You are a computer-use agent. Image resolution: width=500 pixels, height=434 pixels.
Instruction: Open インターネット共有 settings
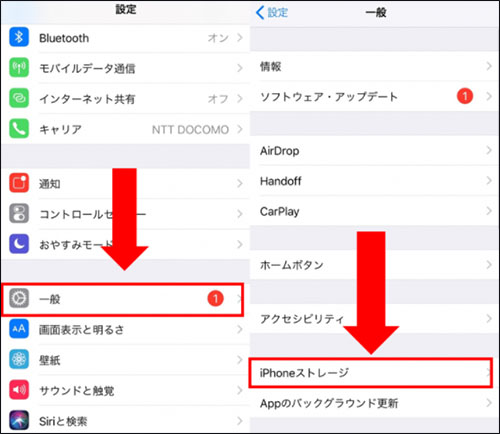pyautogui.click(x=125, y=98)
